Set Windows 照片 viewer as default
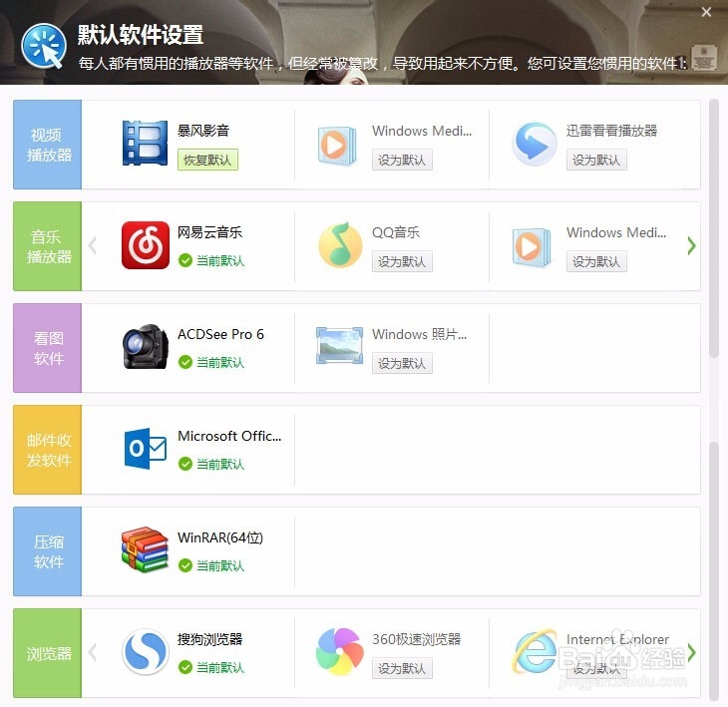Image resolution: width=728 pixels, height=707 pixels. tap(402, 363)
